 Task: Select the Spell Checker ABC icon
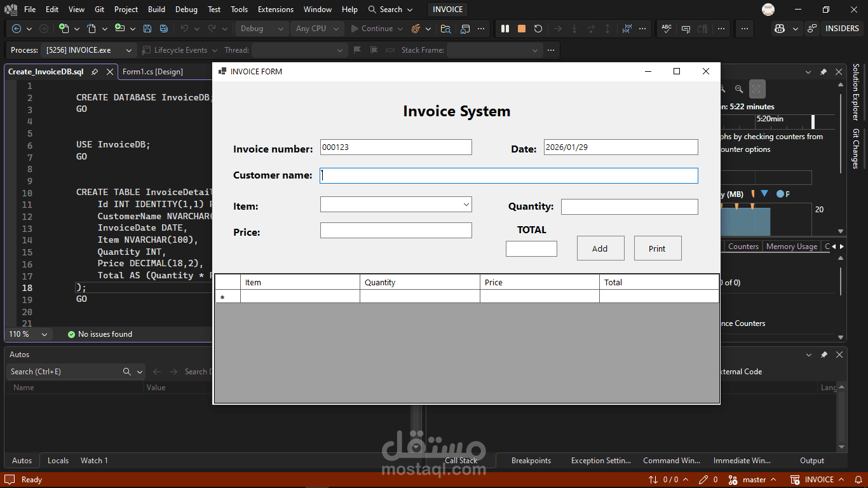click(x=666, y=29)
